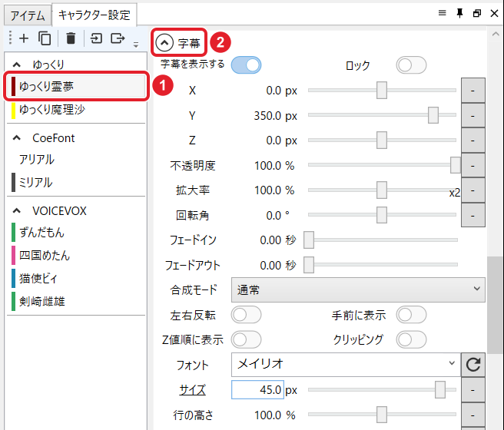Click the 拡大率 value 100.0 %
This screenshot has height=430, width=504.
[274, 190]
